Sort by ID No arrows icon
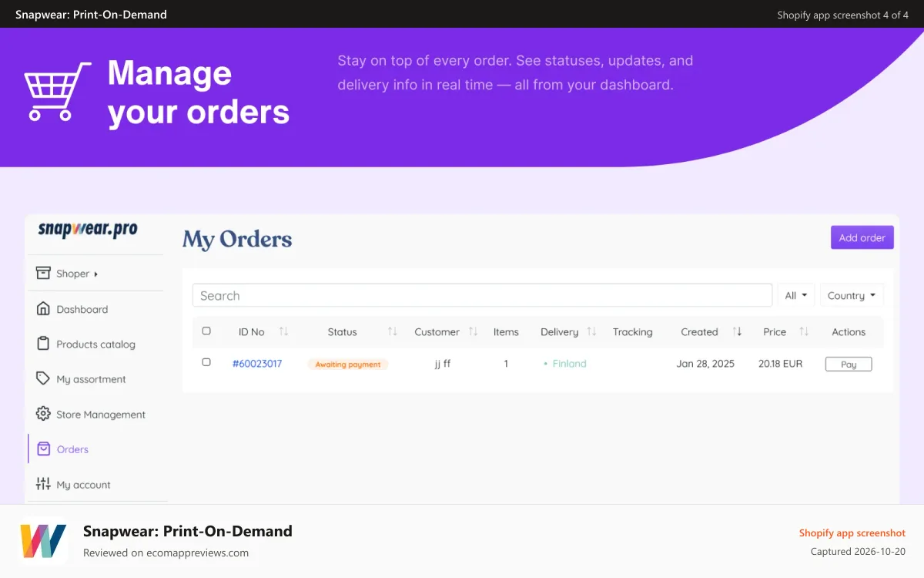The image size is (924, 578). click(x=283, y=331)
